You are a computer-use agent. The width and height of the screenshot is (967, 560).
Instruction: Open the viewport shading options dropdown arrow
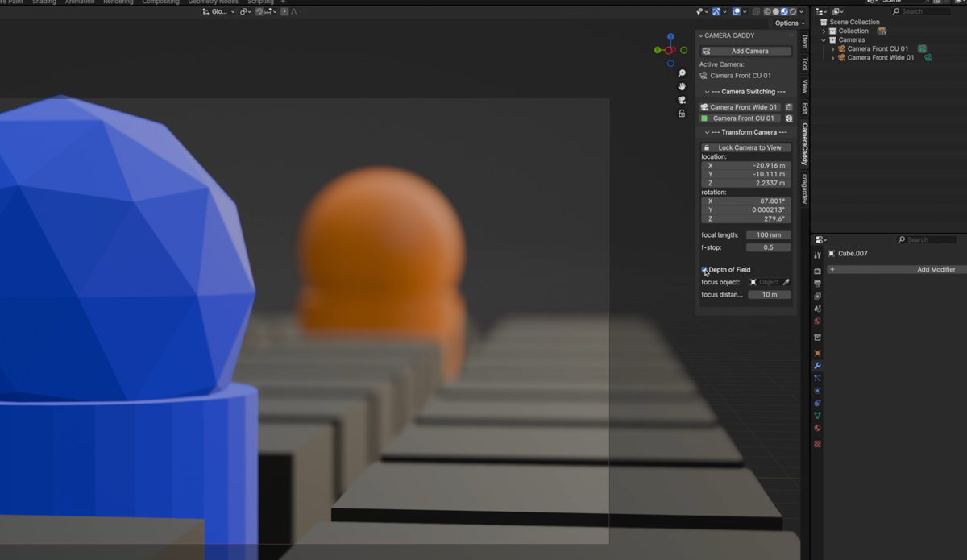tap(802, 12)
